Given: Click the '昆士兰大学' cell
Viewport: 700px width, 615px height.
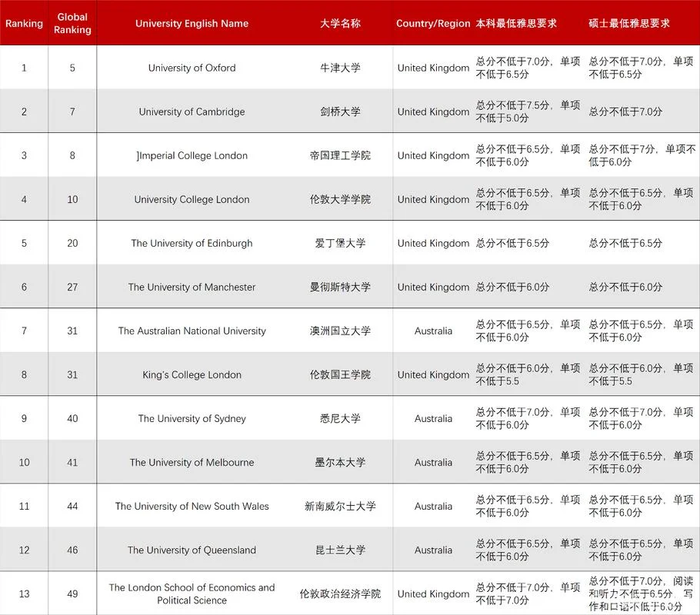Looking at the screenshot, I should (x=340, y=550).
